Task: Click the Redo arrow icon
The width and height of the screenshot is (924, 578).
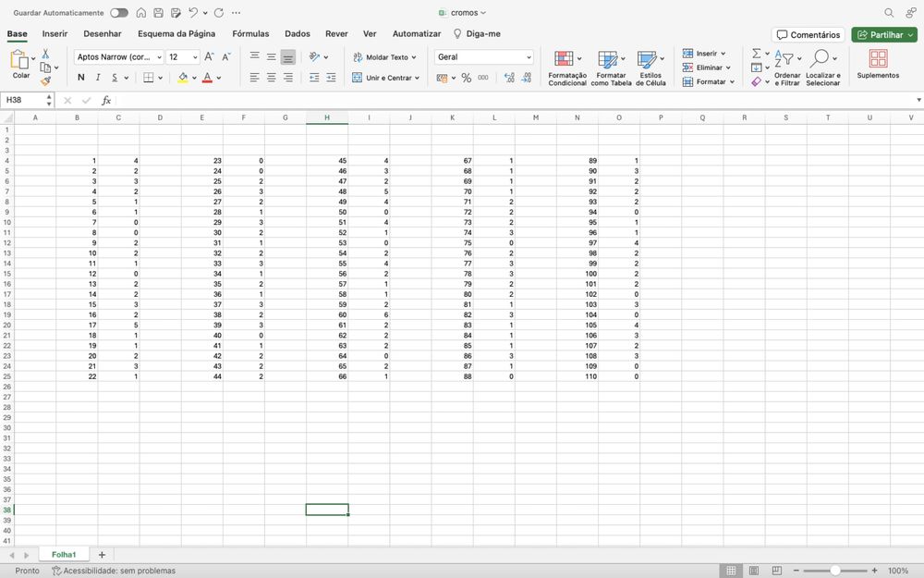Action: (x=219, y=12)
